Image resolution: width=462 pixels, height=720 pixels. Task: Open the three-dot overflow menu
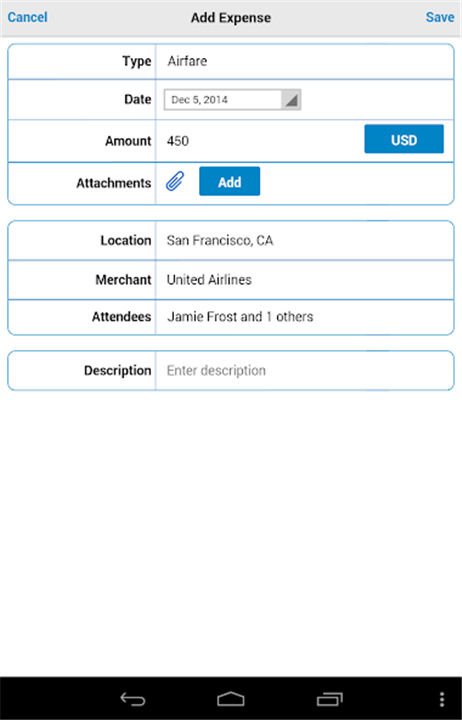(x=441, y=699)
